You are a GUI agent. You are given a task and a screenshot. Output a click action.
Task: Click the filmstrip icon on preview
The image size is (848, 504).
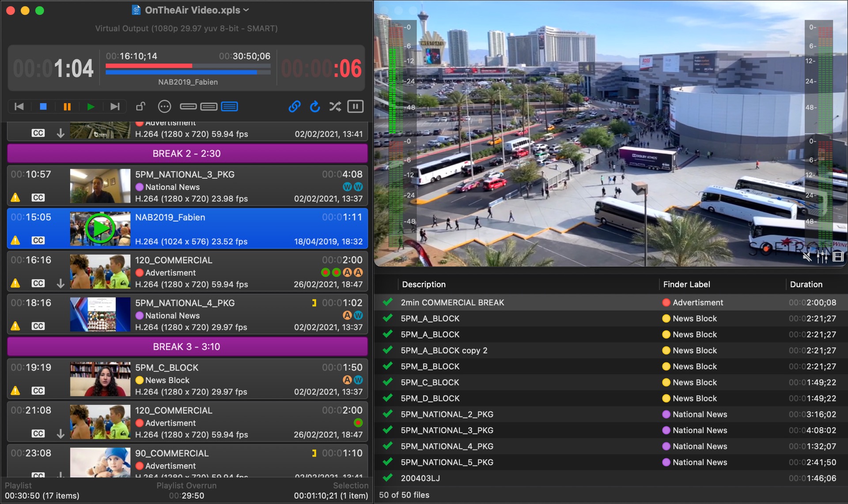click(838, 256)
